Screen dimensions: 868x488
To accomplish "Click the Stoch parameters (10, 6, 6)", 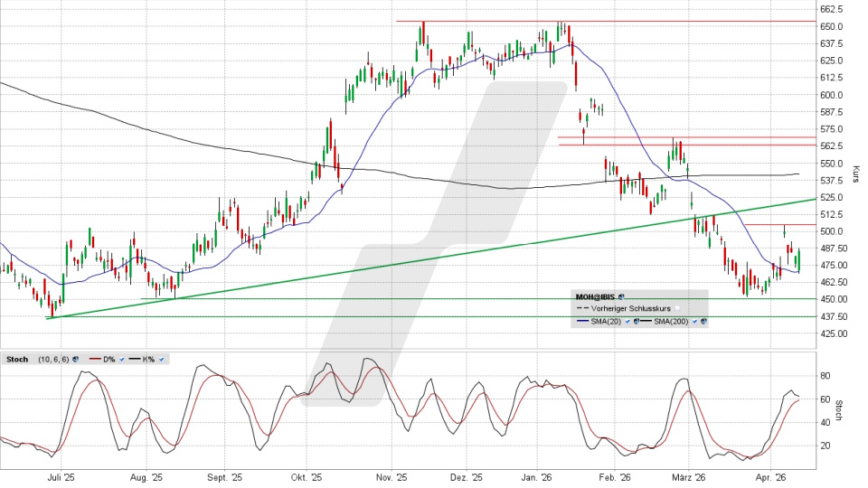I will pos(52,360).
